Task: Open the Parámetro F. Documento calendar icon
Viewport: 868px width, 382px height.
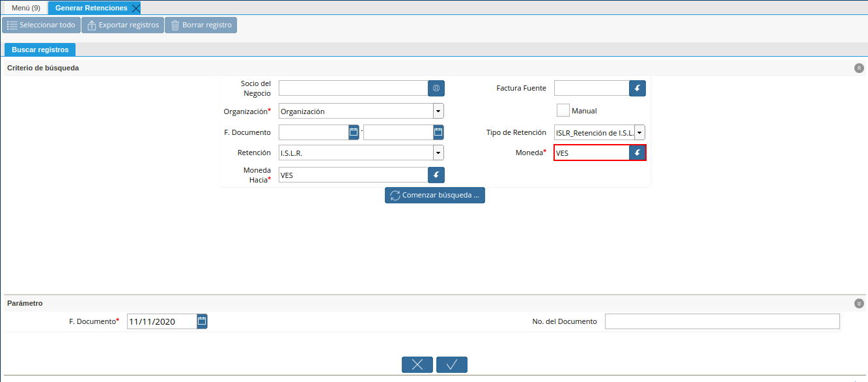Action: pos(202,321)
